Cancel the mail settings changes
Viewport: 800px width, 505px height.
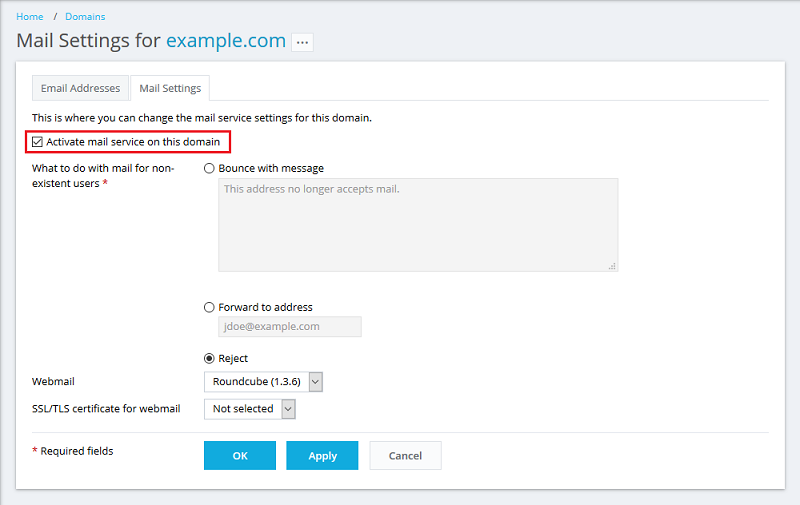405,456
